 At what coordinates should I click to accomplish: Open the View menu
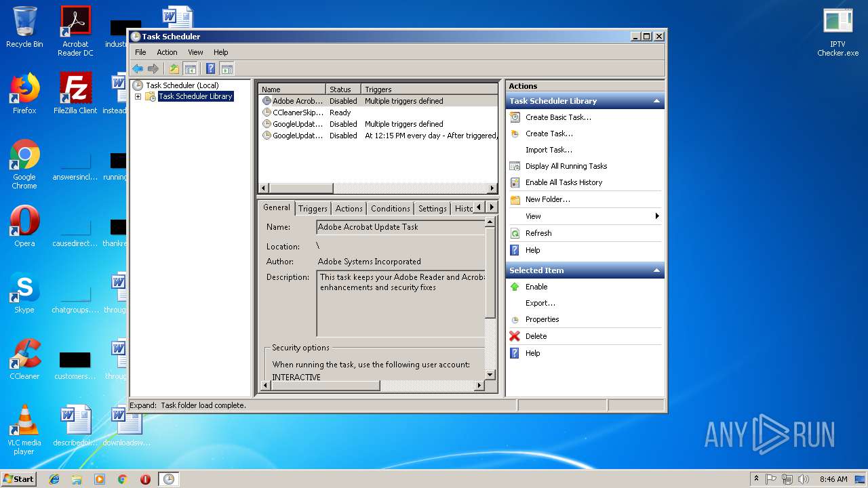point(195,52)
